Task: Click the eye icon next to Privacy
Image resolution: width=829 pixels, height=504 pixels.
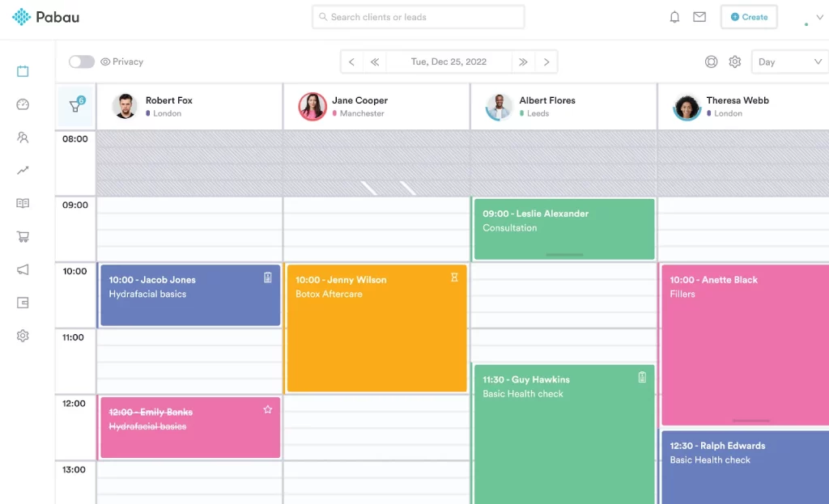Action: pos(105,61)
